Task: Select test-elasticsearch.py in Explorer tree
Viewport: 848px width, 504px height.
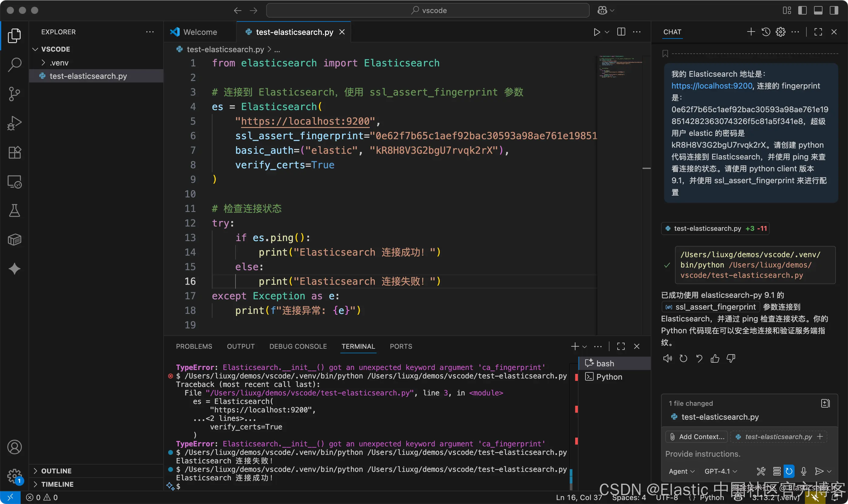Action: [96, 76]
